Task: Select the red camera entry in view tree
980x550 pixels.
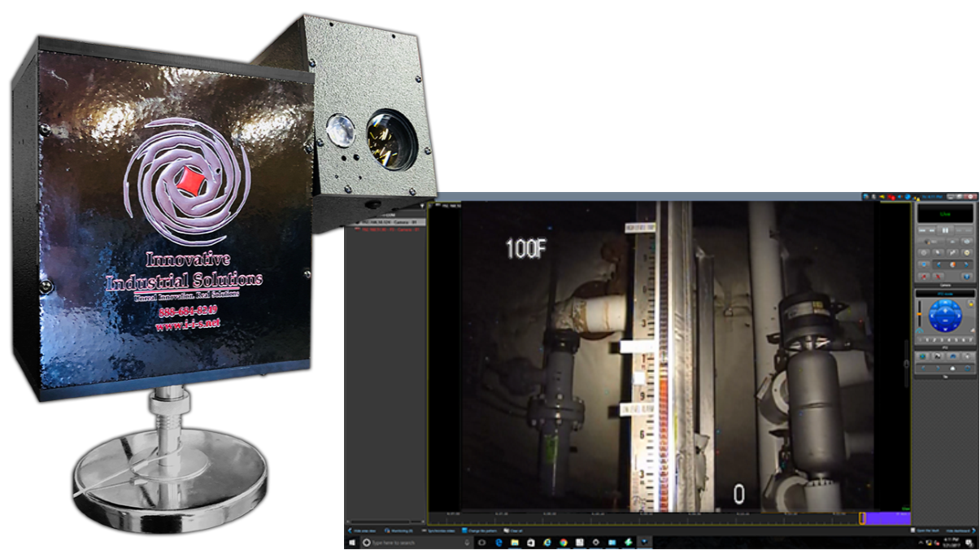Action: pyautogui.click(x=384, y=229)
